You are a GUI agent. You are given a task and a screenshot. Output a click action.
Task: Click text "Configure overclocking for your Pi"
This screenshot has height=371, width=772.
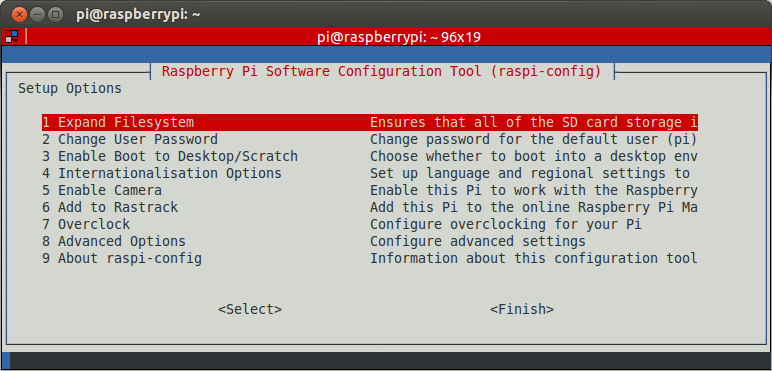(x=506, y=224)
